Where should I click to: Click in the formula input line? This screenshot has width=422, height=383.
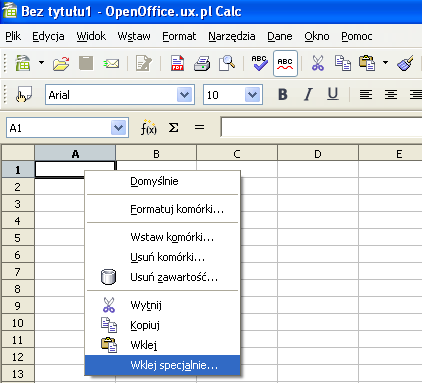point(321,127)
